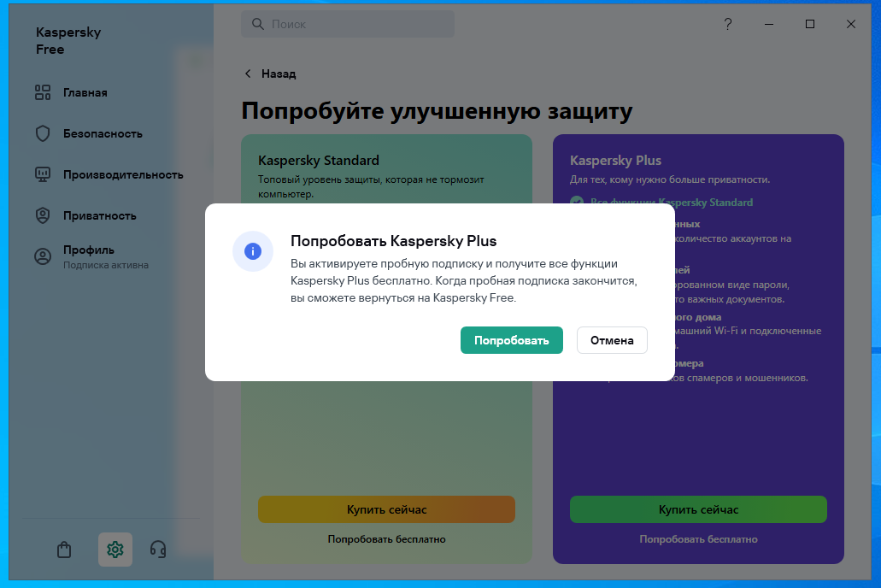The image size is (881, 588).
Task: Click the Производительность monitor icon
Action: (43, 174)
